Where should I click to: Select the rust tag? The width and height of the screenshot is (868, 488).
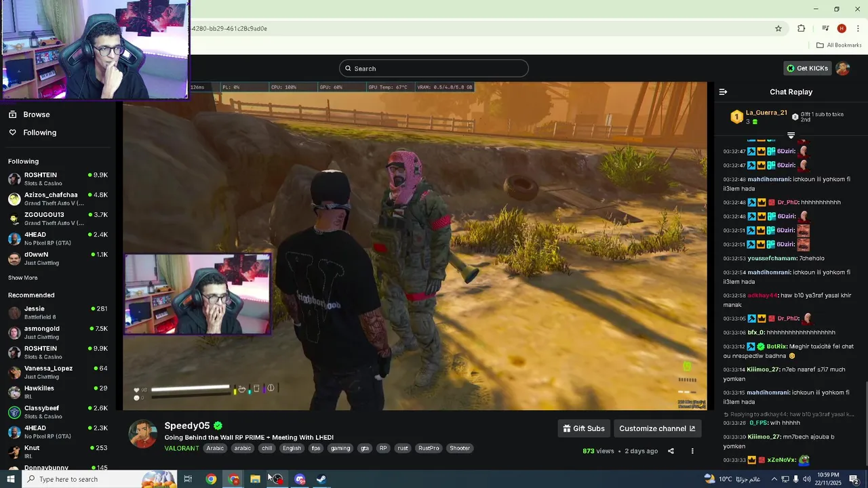point(403,448)
